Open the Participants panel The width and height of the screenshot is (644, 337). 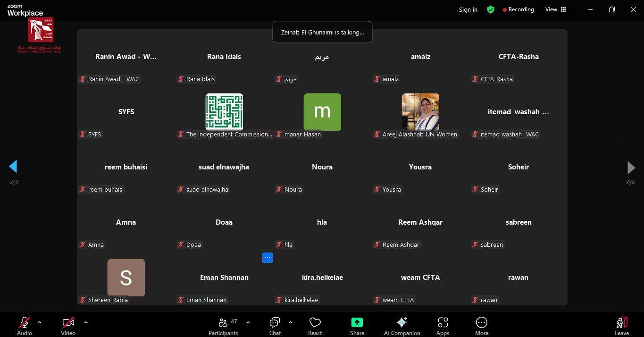223,326
